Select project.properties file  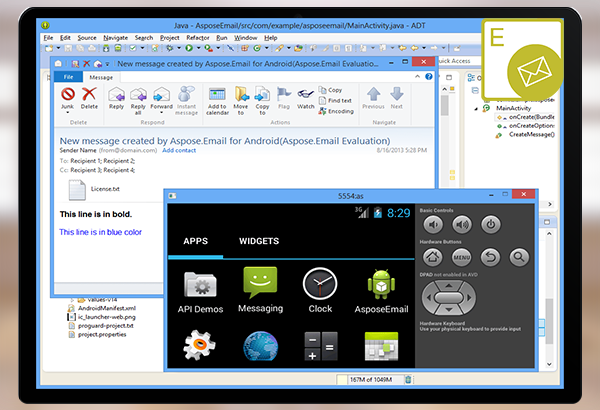(98, 335)
